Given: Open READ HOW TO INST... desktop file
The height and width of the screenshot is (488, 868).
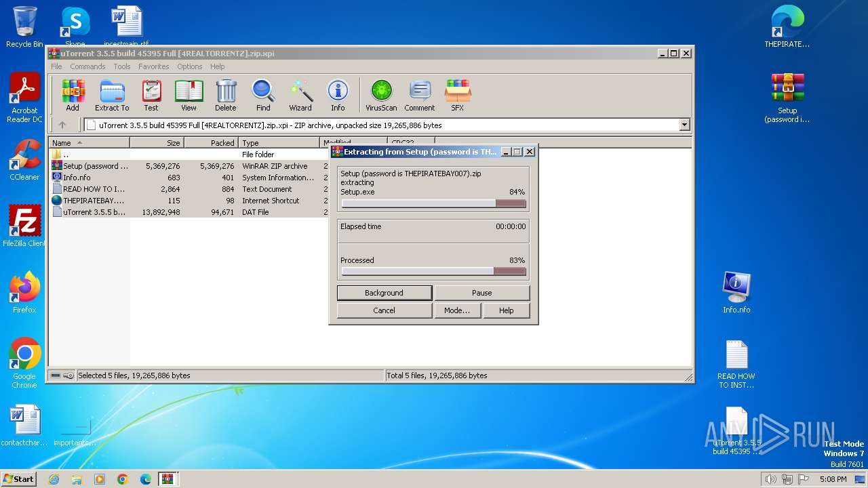Looking at the screenshot, I should coord(736,365).
